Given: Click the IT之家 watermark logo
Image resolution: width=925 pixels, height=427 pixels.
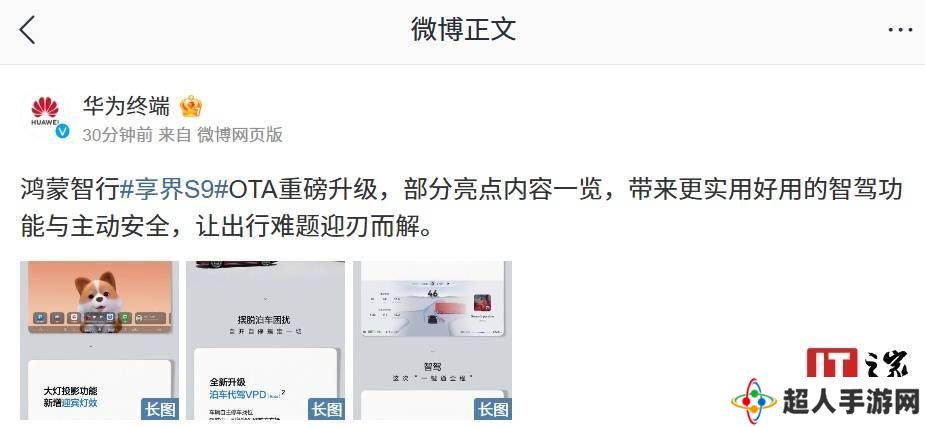Looking at the screenshot, I should tap(857, 364).
